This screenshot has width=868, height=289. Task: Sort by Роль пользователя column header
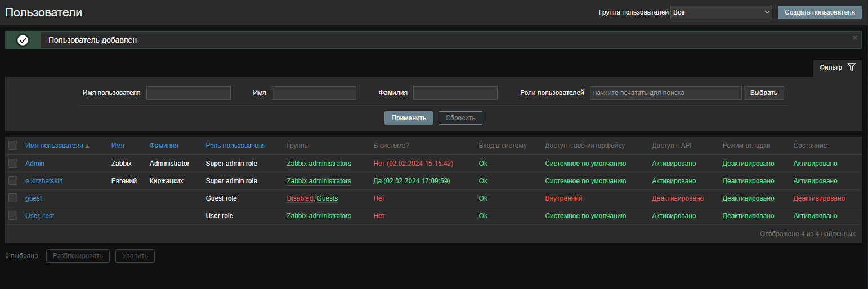click(x=235, y=146)
